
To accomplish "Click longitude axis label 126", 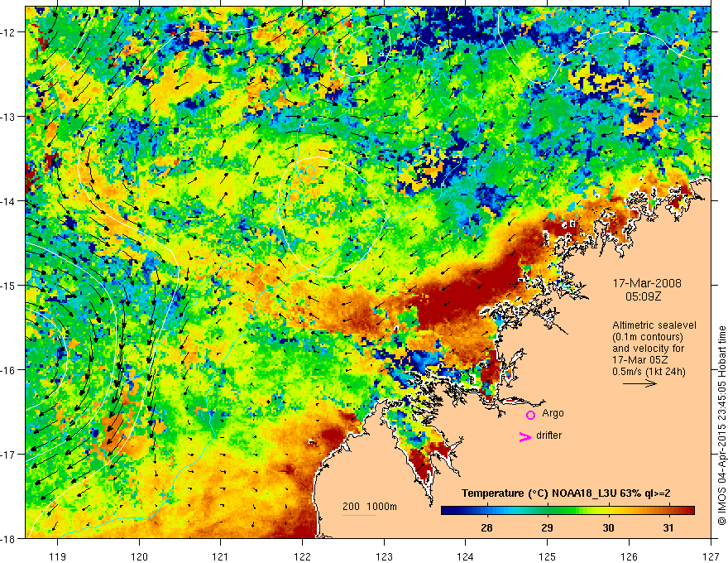I will pos(629,556).
